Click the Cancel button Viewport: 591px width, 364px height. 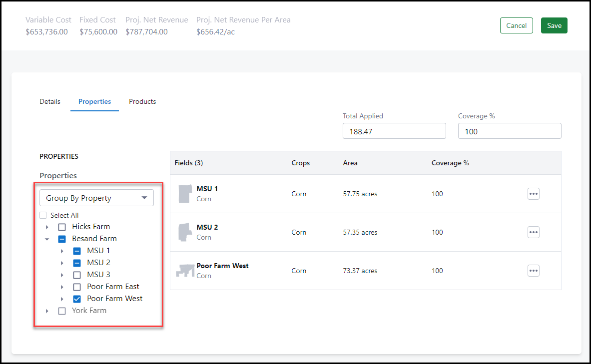[516, 25]
